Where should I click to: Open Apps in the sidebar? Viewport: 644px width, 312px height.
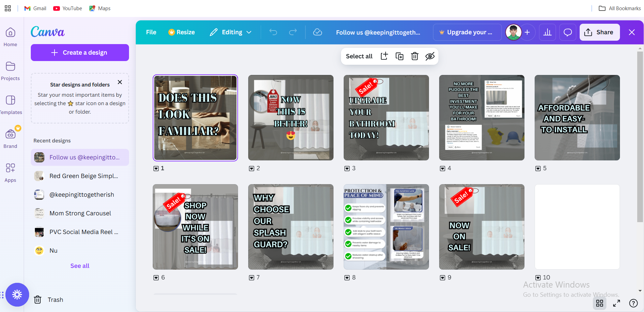pyautogui.click(x=10, y=173)
